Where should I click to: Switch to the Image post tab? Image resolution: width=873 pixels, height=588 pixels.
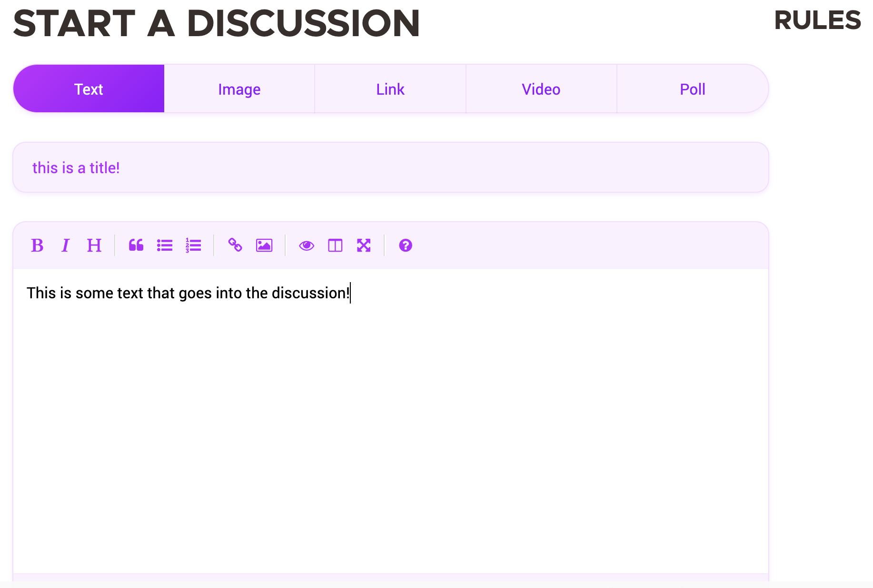point(239,89)
